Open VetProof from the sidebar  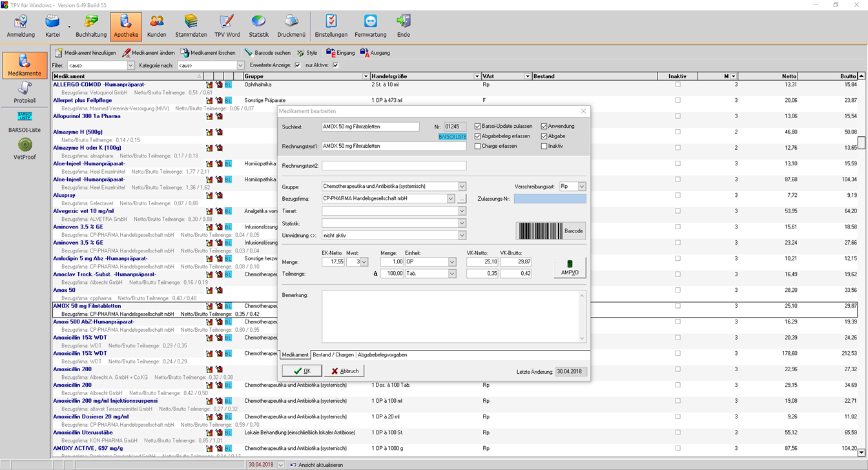pyautogui.click(x=25, y=148)
